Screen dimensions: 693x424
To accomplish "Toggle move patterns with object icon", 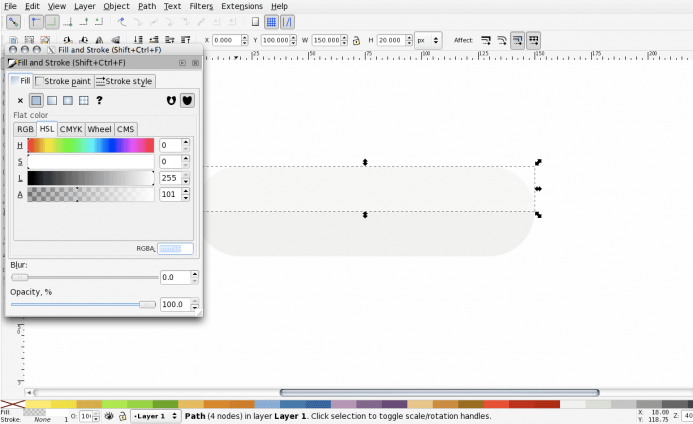I will pos(533,41).
